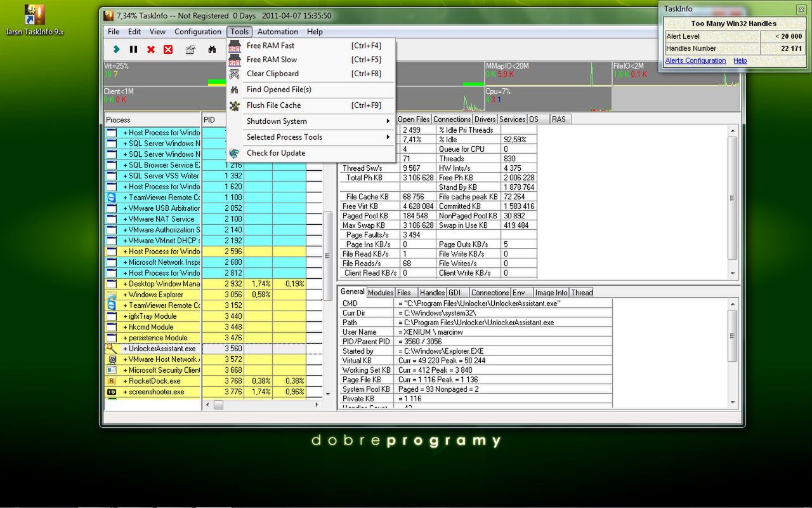Select the VMware USB Arbitration row

click(214, 208)
